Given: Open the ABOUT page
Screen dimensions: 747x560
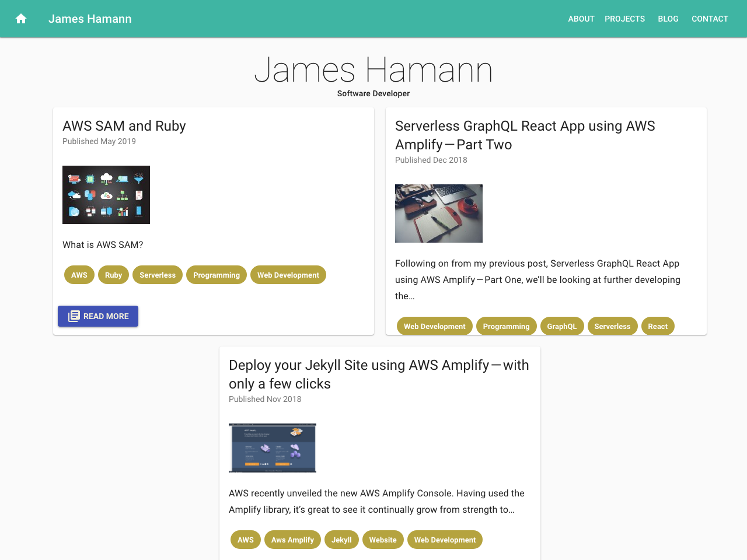Looking at the screenshot, I should tap(581, 19).
